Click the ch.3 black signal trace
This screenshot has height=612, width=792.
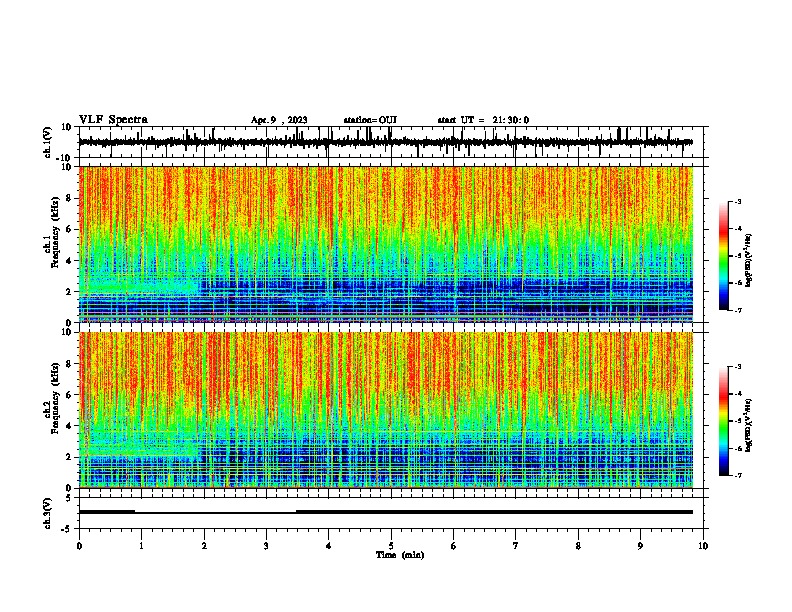385,512
